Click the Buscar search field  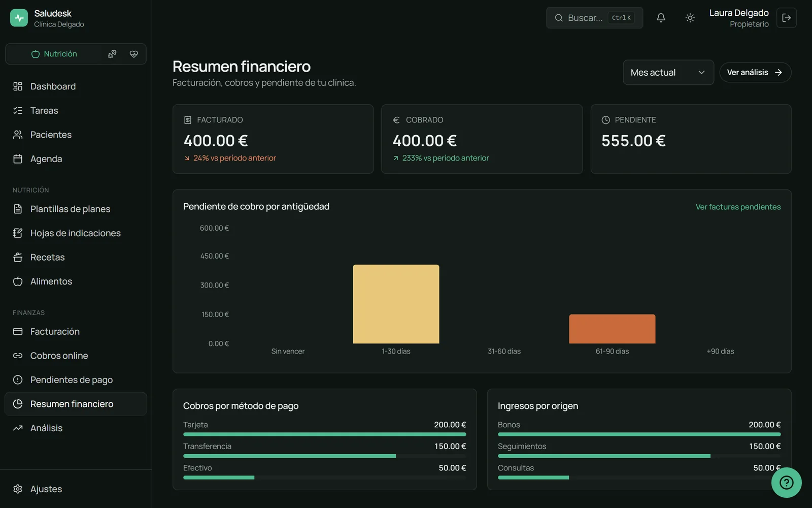point(594,18)
